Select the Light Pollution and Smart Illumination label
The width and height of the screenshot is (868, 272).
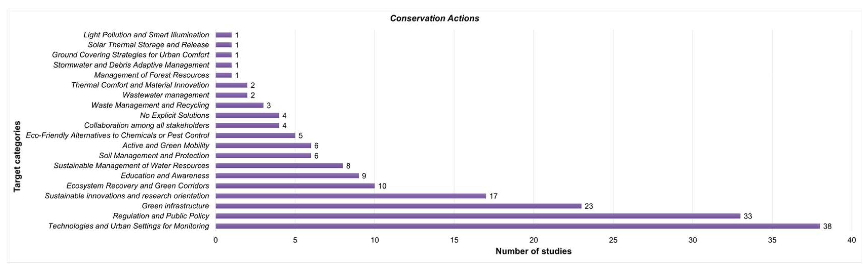pyautogui.click(x=146, y=35)
